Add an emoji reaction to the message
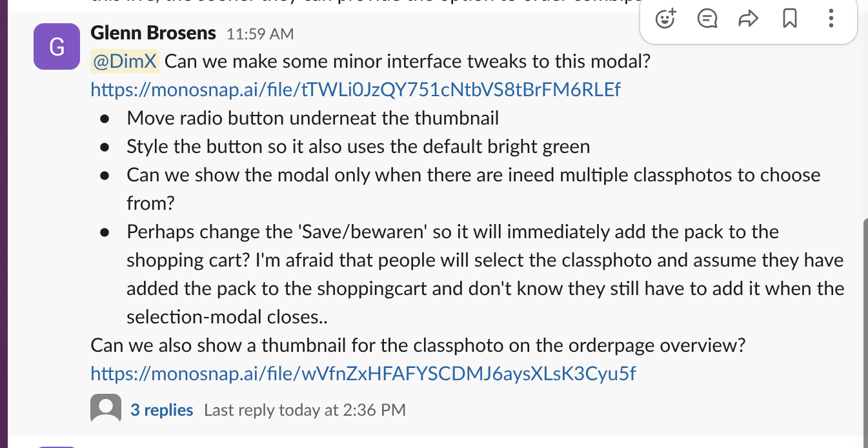The image size is (868, 448). pyautogui.click(x=665, y=19)
